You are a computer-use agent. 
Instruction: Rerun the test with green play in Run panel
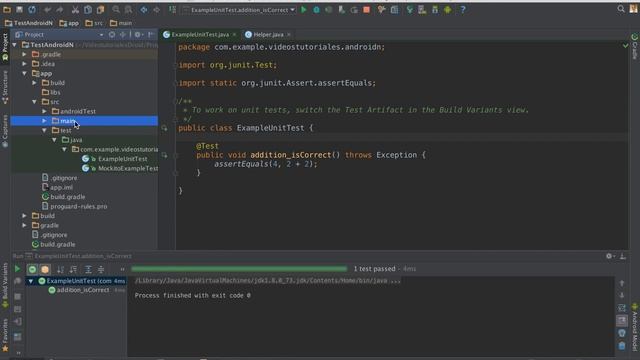[x=17, y=269]
